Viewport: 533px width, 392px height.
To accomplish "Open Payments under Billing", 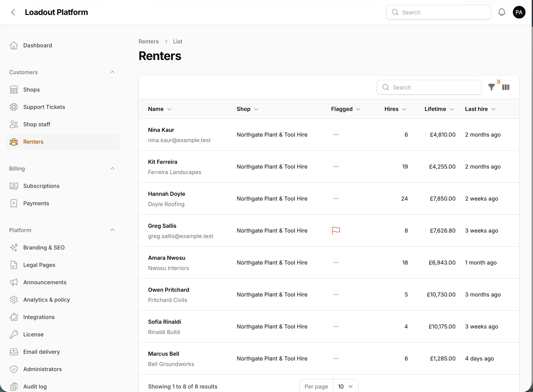I will click(x=63, y=203).
